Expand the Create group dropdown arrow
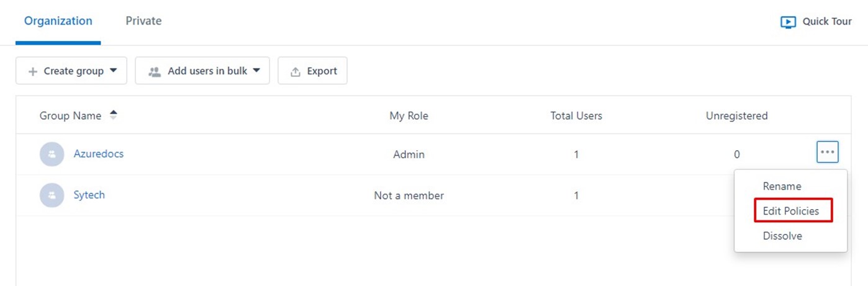This screenshot has height=286, width=868. 113,71
